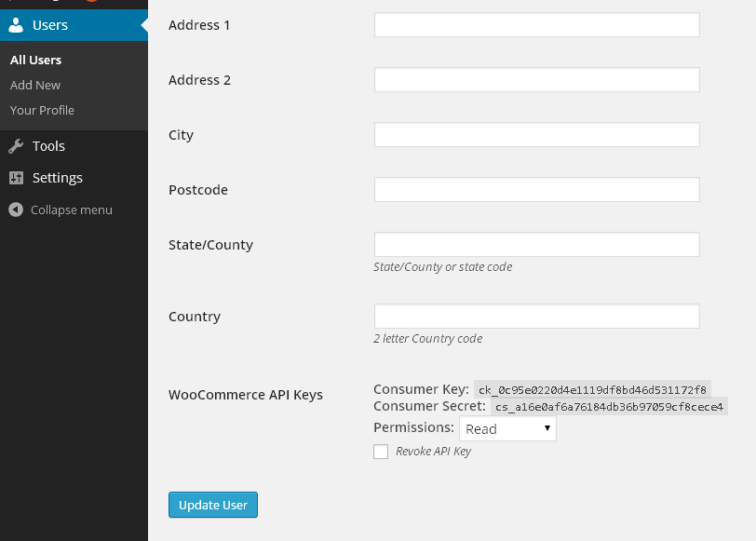
Task: Tick the Revoke API Key checkbox
Action: tap(381, 452)
